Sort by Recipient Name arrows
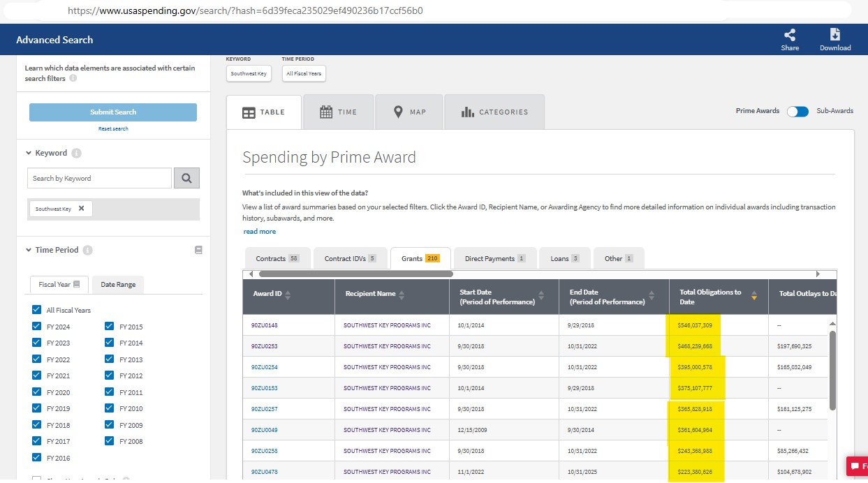868x483 pixels. click(402, 296)
